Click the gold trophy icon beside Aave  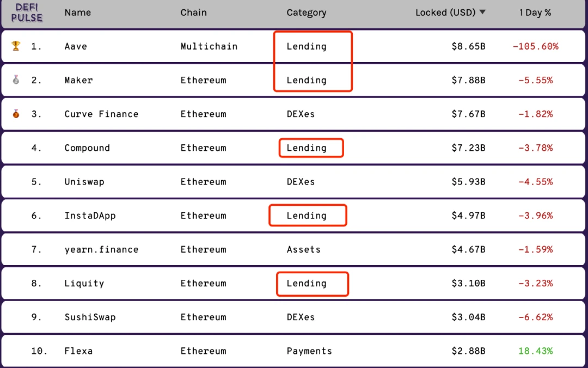(x=16, y=46)
